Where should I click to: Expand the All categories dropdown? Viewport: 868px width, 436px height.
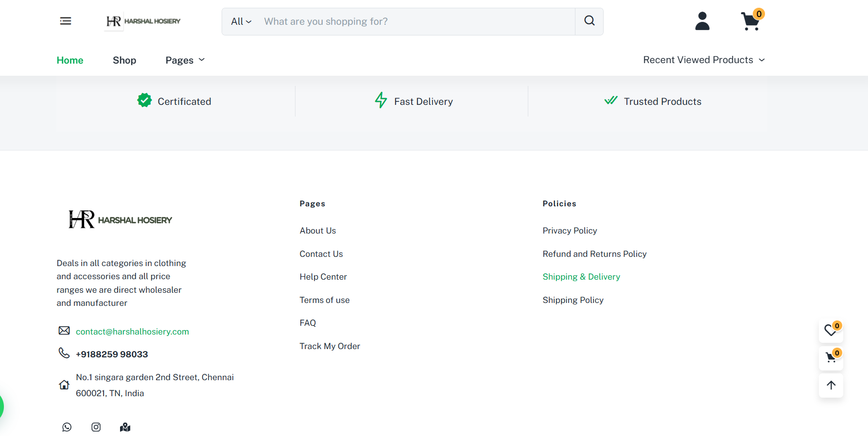(x=241, y=21)
